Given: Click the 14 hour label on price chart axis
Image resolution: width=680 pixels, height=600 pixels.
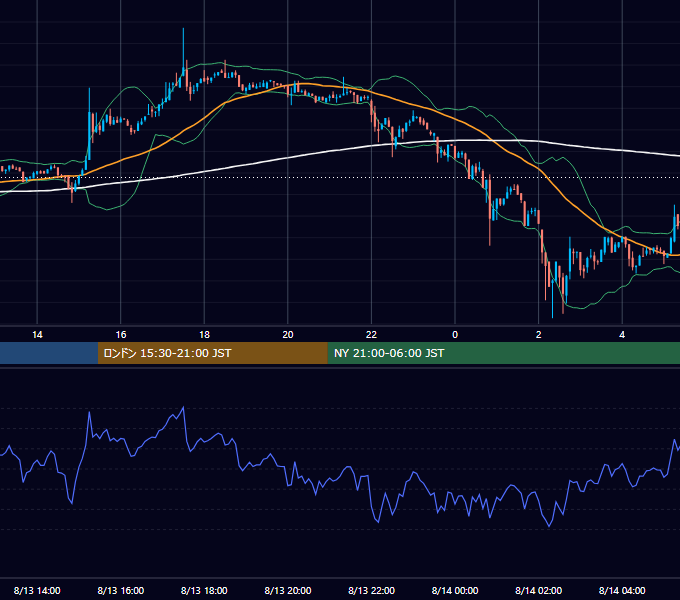Looking at the screenshot, I should click(x=37, y=335).
